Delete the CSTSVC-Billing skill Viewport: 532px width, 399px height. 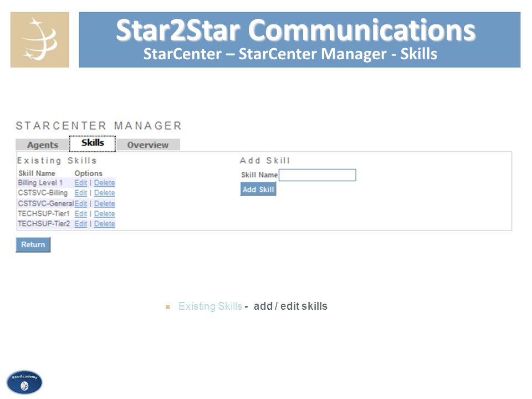[105, 193]
